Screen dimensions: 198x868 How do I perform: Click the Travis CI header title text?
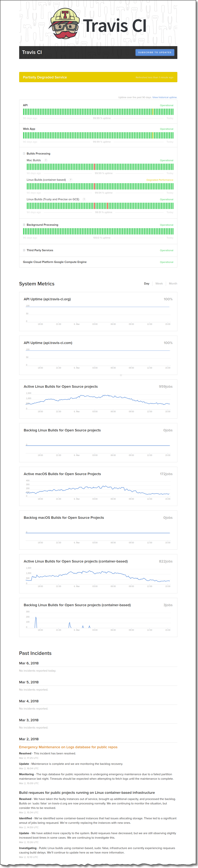(x=32, y=52)
